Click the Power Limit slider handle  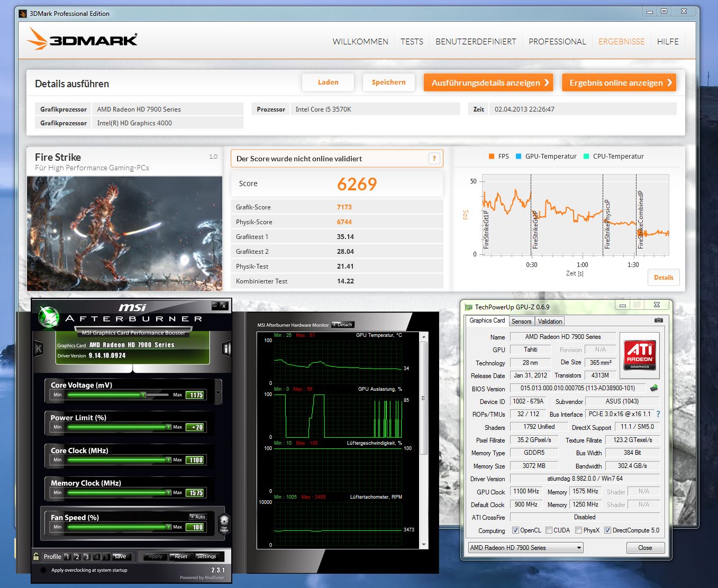[x=169, y=427]
